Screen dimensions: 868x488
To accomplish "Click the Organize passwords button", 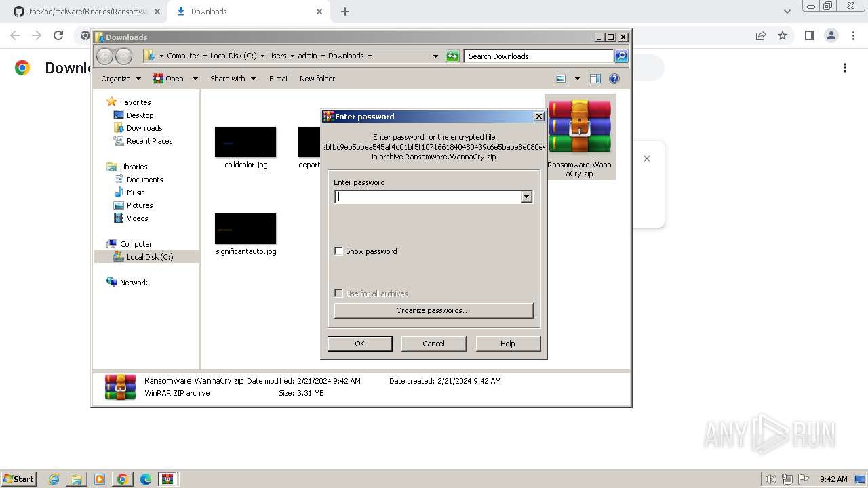I will [433, 310].
